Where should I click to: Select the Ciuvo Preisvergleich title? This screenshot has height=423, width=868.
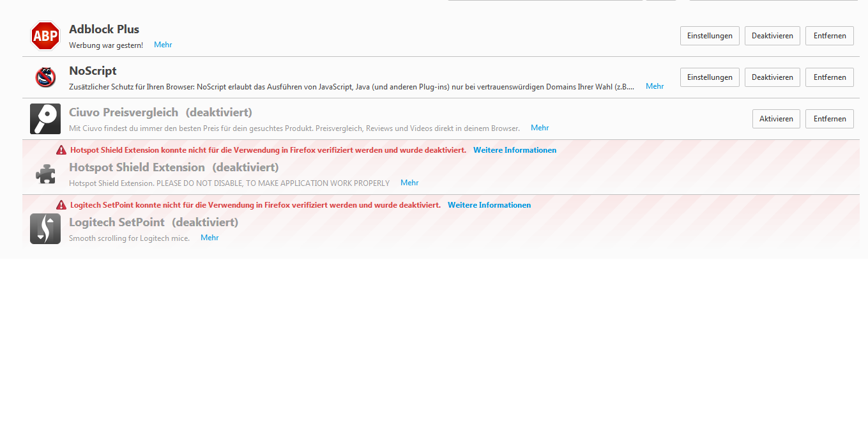(123, 112)
